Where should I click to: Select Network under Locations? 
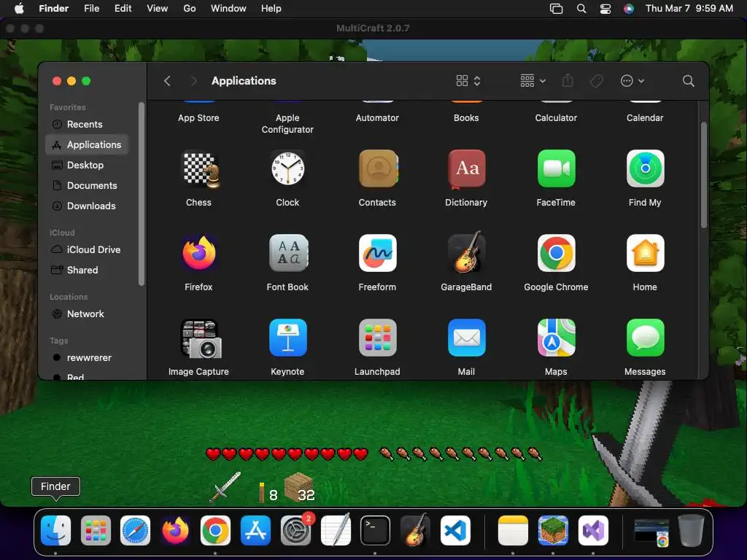87,314
